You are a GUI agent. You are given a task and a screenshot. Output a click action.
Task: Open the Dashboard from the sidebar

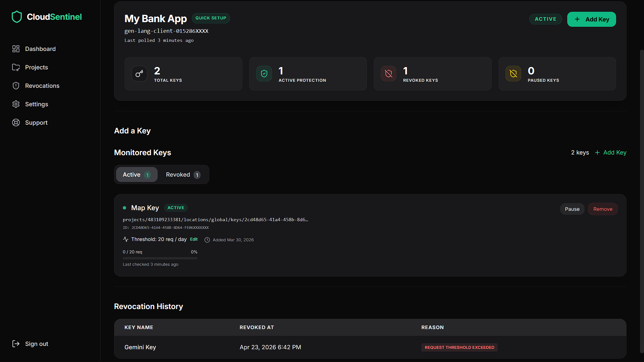coord(16,49)
